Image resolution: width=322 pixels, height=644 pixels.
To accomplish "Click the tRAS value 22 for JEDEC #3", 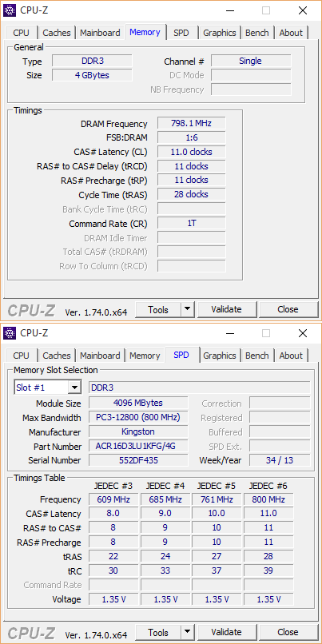I will (113, 557).
